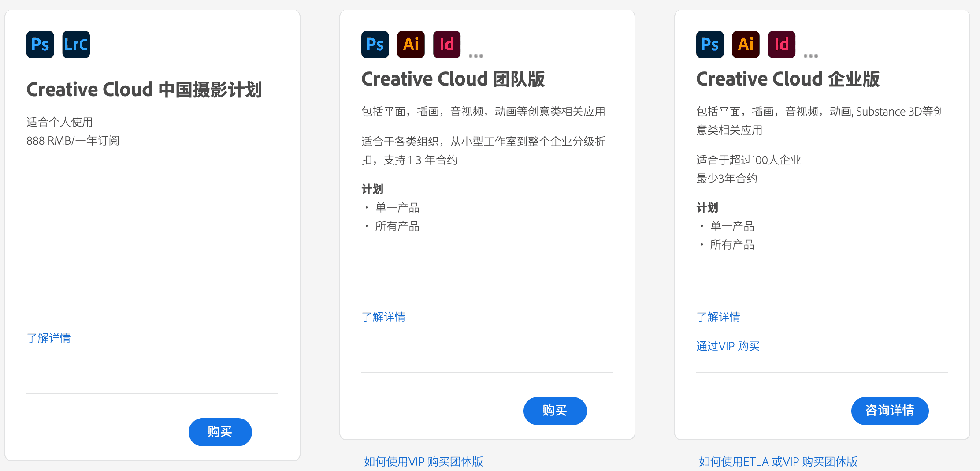Click the InDesign icon on the 企业版 card
This screenshot has height=471, width=980.
[x=781, y=44]
